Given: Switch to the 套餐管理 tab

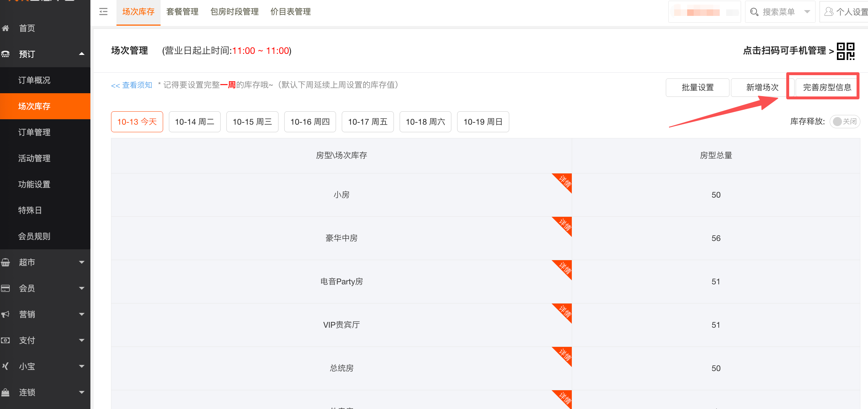Looking at the screenshot, I should 182,12.
